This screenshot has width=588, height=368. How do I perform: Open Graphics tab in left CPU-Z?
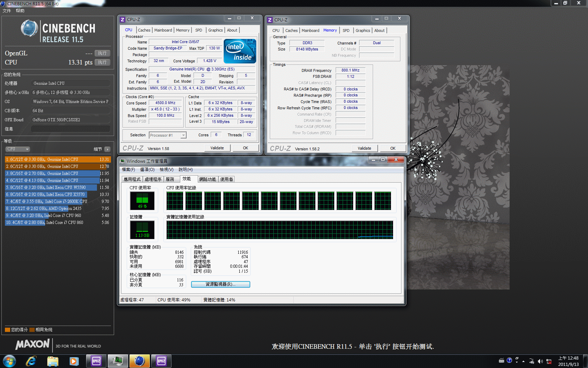click(x=216, y=30)
